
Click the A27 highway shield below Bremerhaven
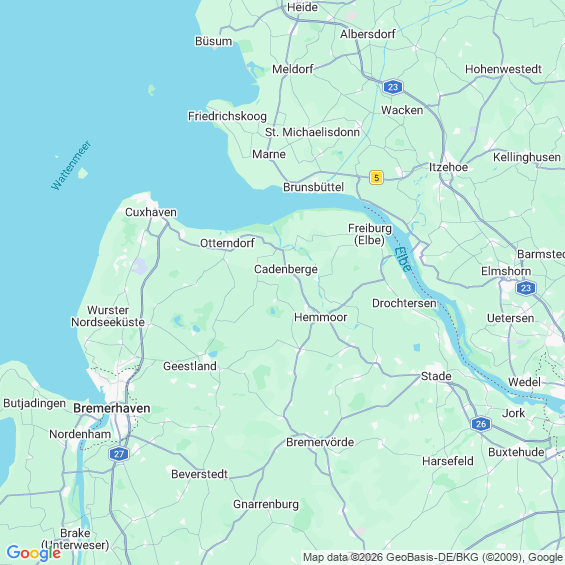tap(119, 454)
